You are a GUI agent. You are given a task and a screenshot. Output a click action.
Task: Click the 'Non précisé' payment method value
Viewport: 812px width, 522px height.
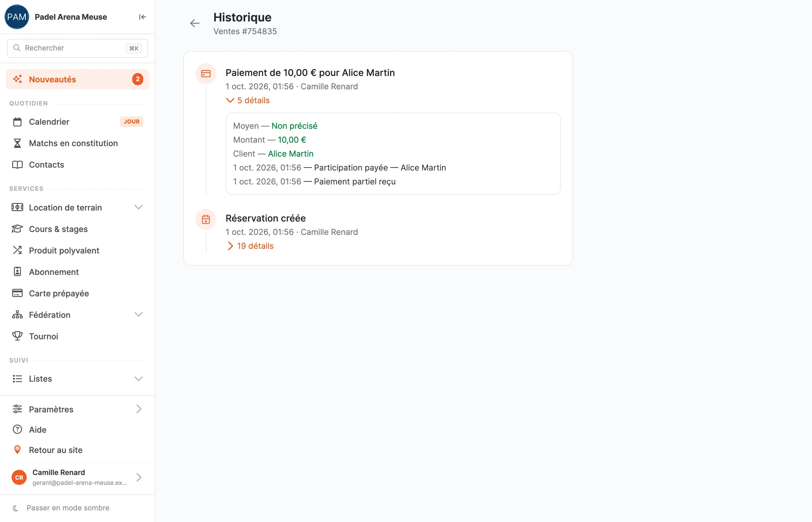click(295, 126)
